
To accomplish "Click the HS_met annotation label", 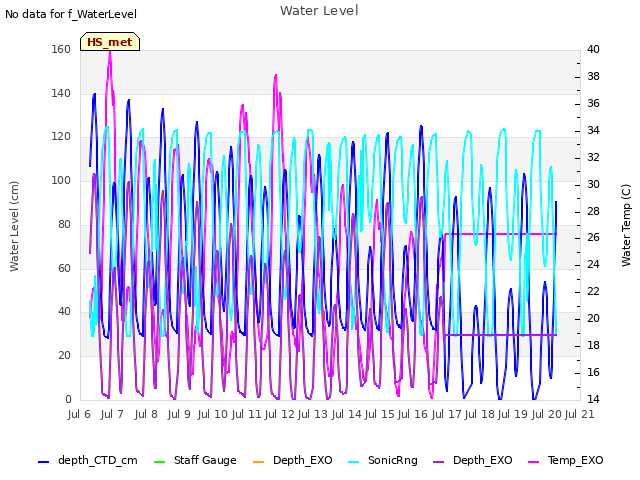I will [x=110, y=42].
